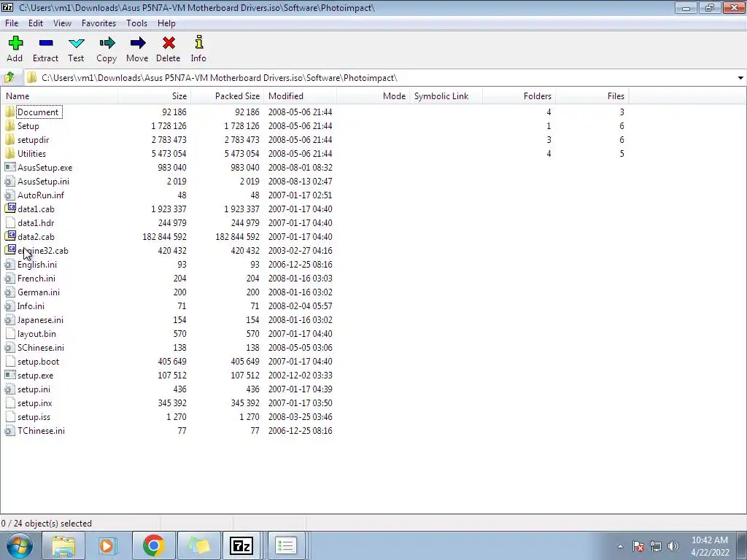Select the setup.iss file
Viewport: 747px width, 560px height.
pyautogui.click(x=34, y=416)
